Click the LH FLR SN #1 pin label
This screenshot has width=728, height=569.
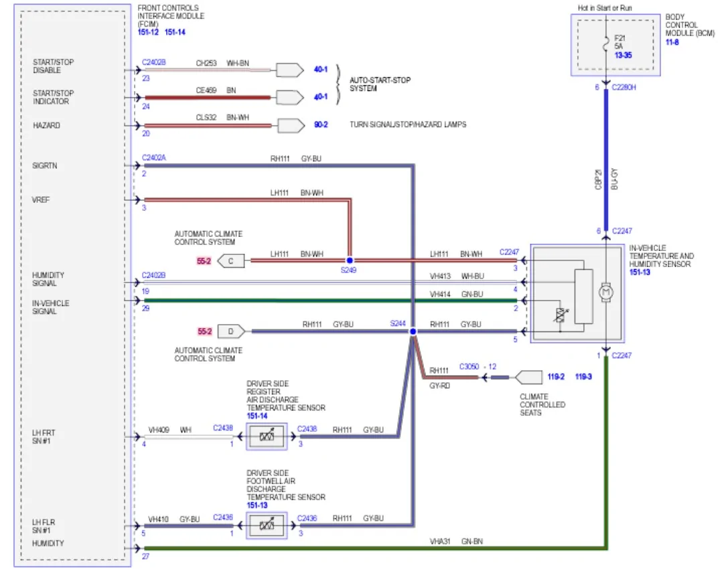point(44,526)
